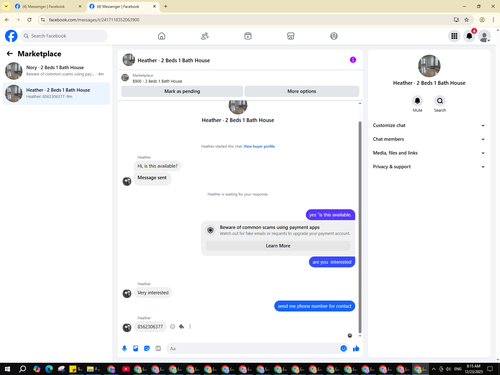Click the send me phone number for contact message
The image size is (500, 375).
point(314,306)
